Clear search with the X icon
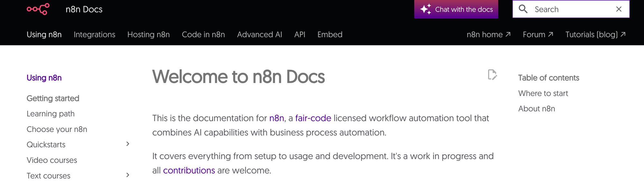This screenshot has width=644, height=189. pyautogui.click(x=619, y=9)
